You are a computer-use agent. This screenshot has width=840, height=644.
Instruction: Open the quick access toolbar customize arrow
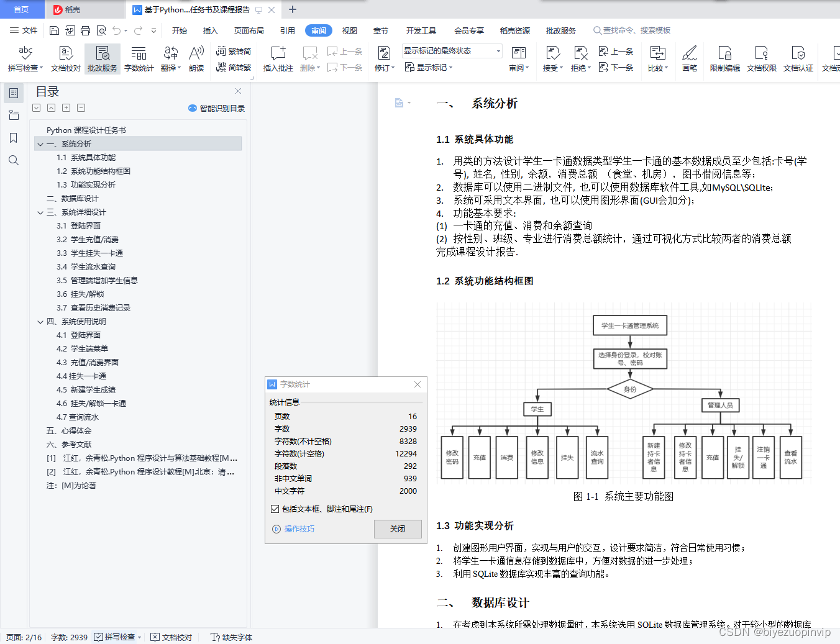pos(153,30)
